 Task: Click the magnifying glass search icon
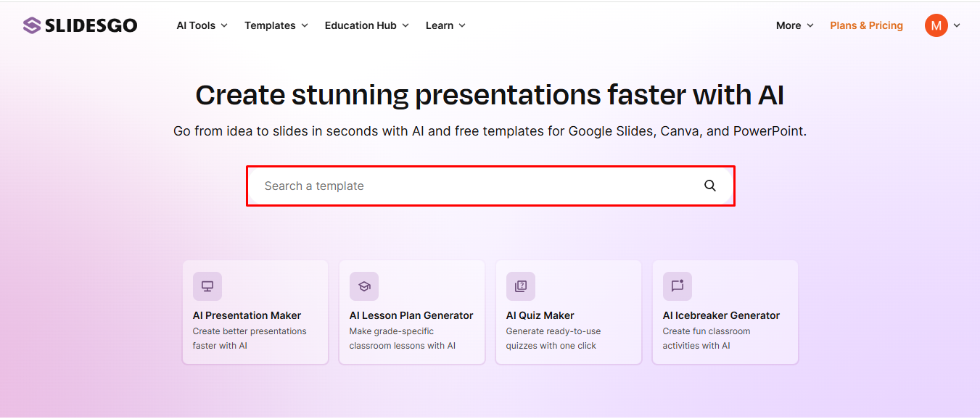710,186
